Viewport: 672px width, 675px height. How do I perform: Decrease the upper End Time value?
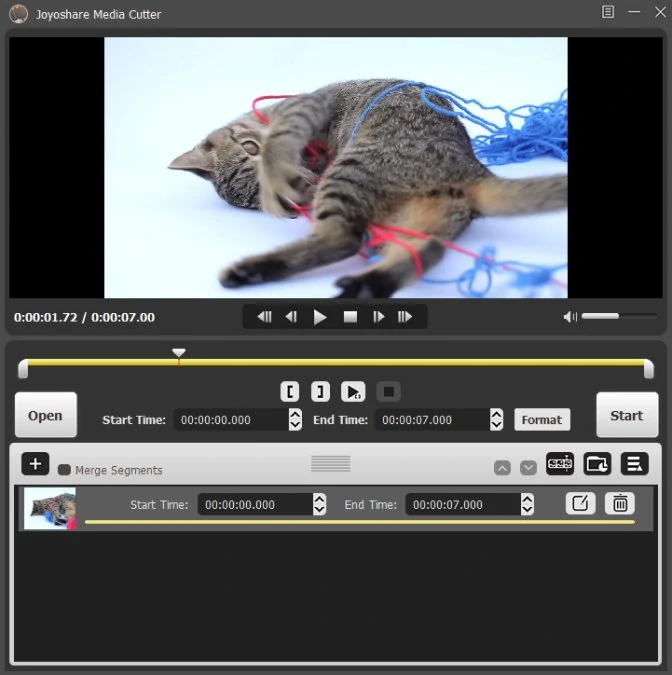pos(496,425)
